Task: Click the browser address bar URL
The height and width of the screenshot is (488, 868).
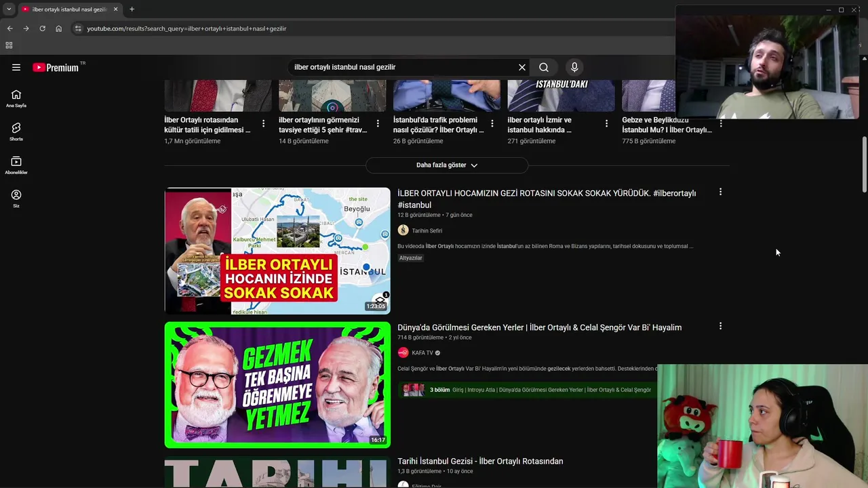Action: tap(186, 28)
